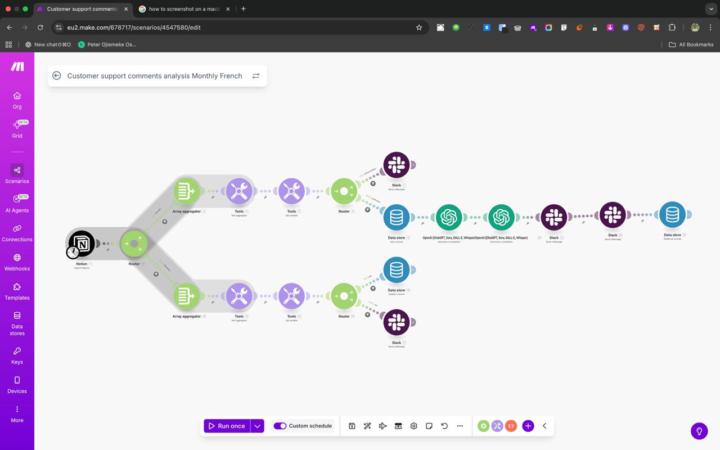This screenshot has width=720, height=450.
Task: Click the purple plus add favorites button
Action: click(528, 426)
